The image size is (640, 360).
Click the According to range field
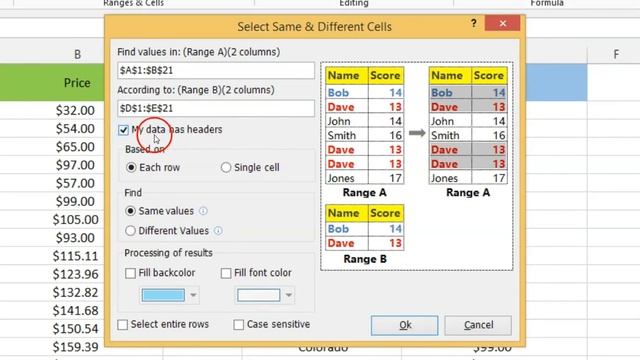pos(216,109)
